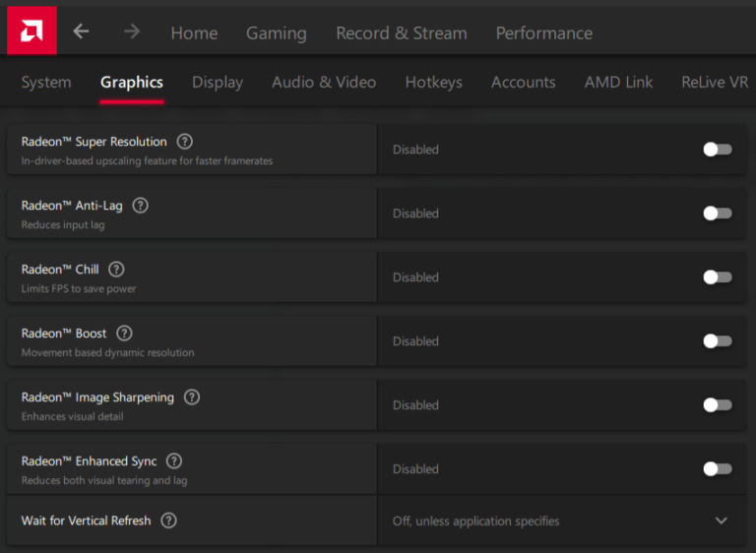Open help for Radeon Image Sharpening
Viewport: 756px width, 553px height.
click(x=192, y=398)
